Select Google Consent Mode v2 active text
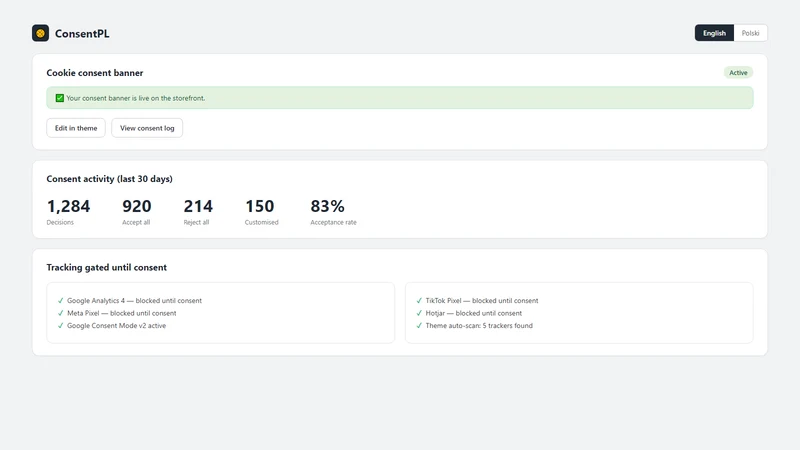The height and width of the screenshot is (450, 800). pos(117,326)
